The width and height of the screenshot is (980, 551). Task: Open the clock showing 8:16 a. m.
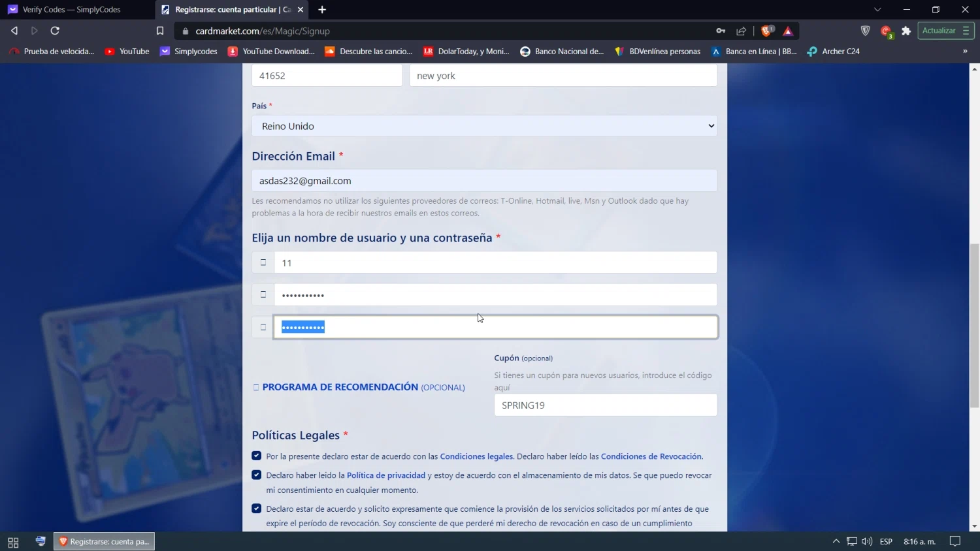920,541
